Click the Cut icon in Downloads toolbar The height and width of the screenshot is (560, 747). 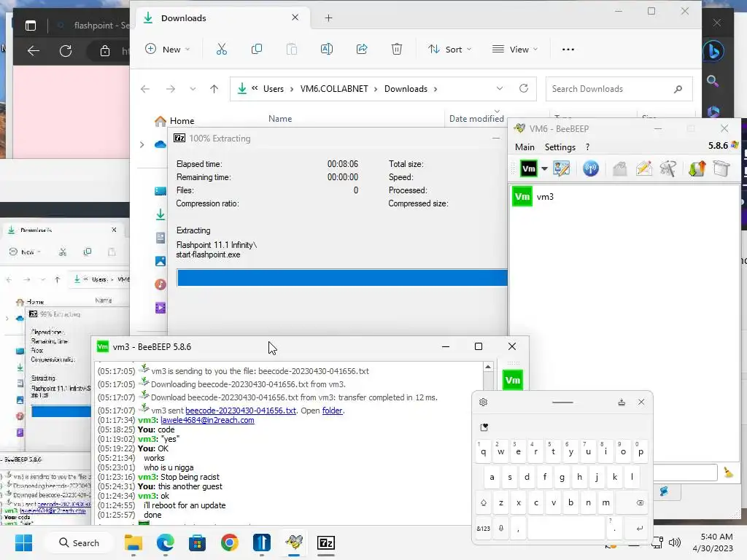tap(222, 49)
